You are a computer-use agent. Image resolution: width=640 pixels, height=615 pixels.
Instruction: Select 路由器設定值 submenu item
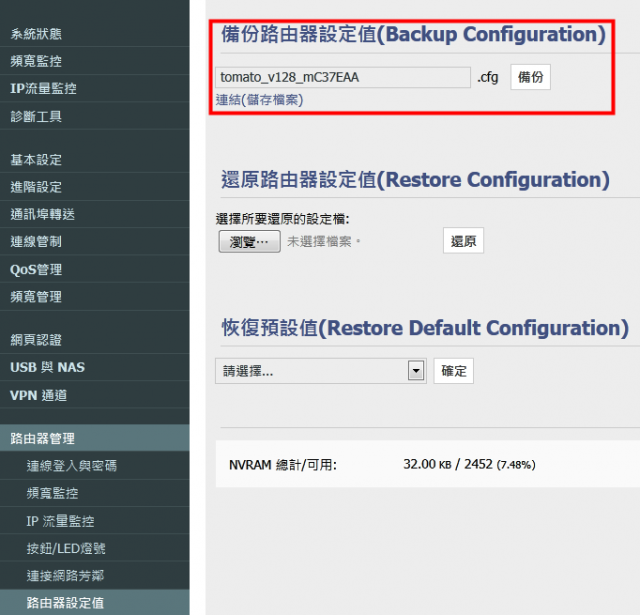[94, 602]
